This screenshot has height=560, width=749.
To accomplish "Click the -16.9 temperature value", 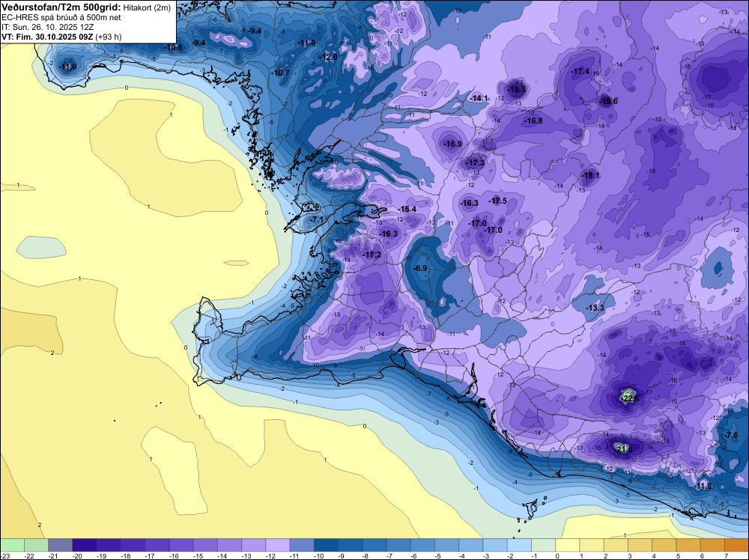I will click(x=452, y=144).
